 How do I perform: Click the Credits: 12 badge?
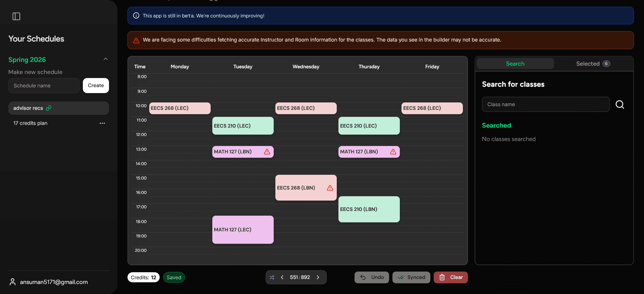click(144, 277)
